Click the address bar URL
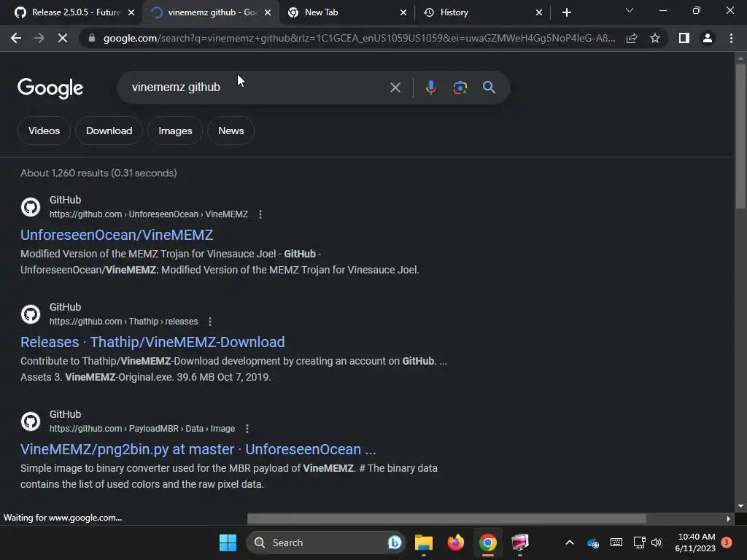Viewport: 747px width, 560px height. (x=359, y=38)
